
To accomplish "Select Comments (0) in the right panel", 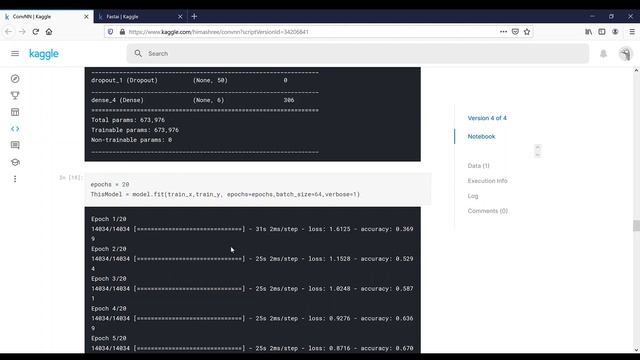I will tap(488, 211).
